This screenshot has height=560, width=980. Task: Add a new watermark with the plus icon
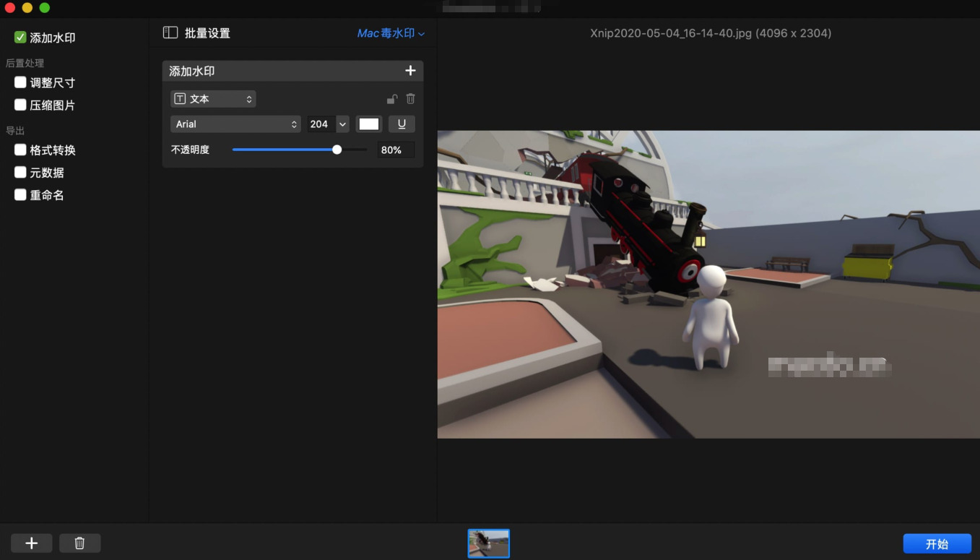tap(410, 71)
